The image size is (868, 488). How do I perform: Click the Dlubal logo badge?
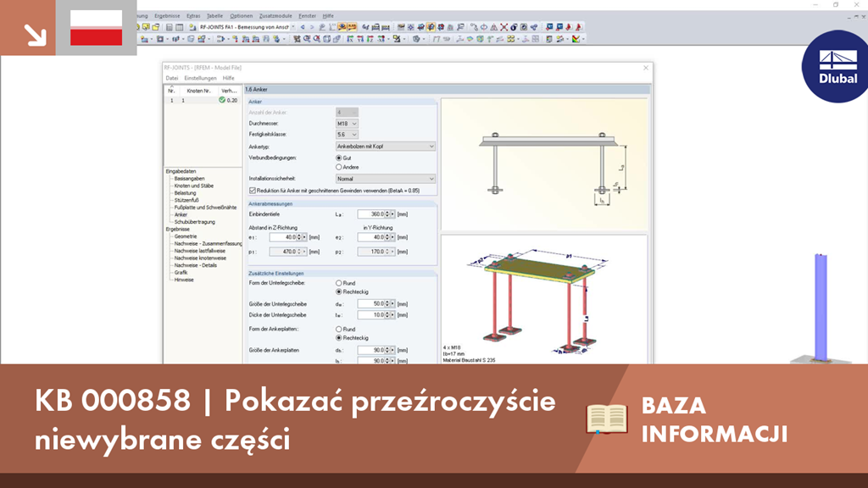point(836,66)
